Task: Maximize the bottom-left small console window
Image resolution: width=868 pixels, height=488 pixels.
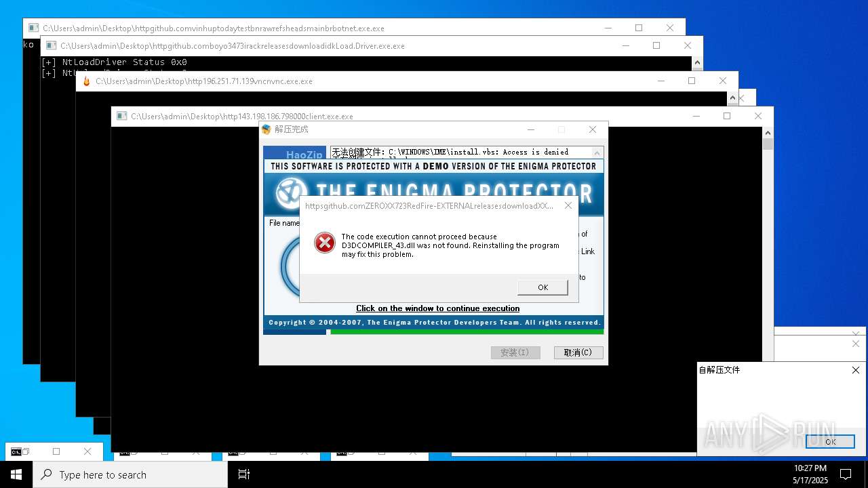Action: [x=56, y=451]
